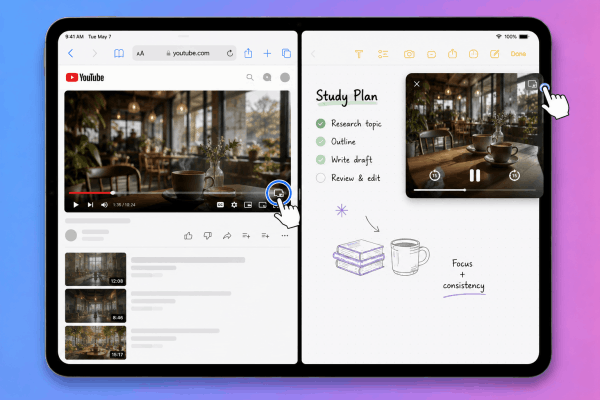Screen dimensions: 600x400
Task: Play the YouTube video
Action: pos(76,205)
